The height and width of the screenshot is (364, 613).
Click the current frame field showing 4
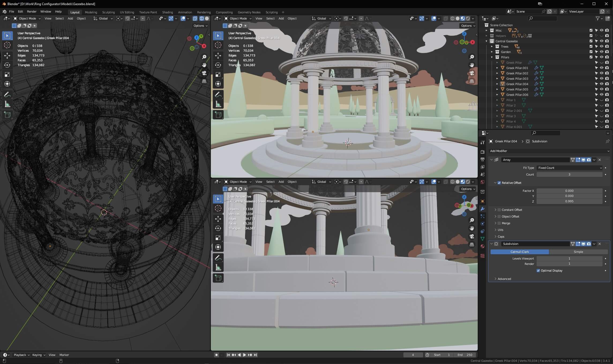coord(413,355)
